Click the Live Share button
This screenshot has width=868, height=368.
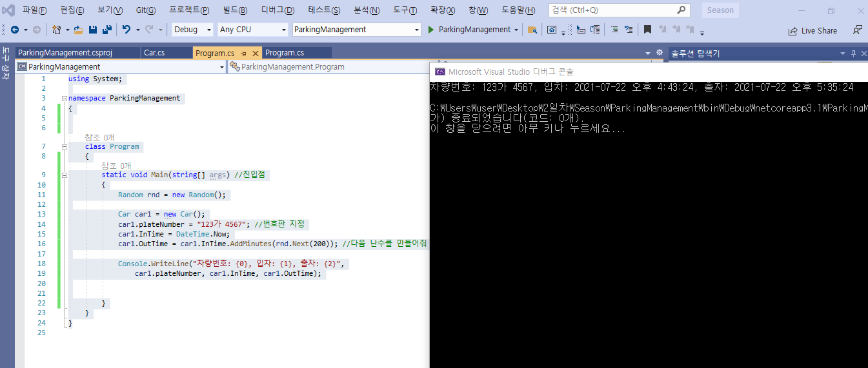[x=812, y=30]
